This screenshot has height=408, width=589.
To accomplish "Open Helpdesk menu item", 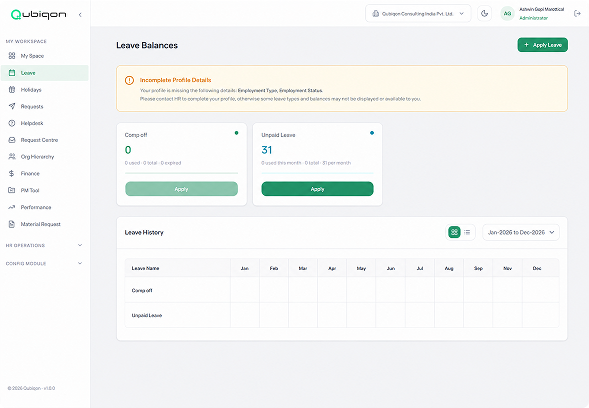I will [x=45, y=123].
